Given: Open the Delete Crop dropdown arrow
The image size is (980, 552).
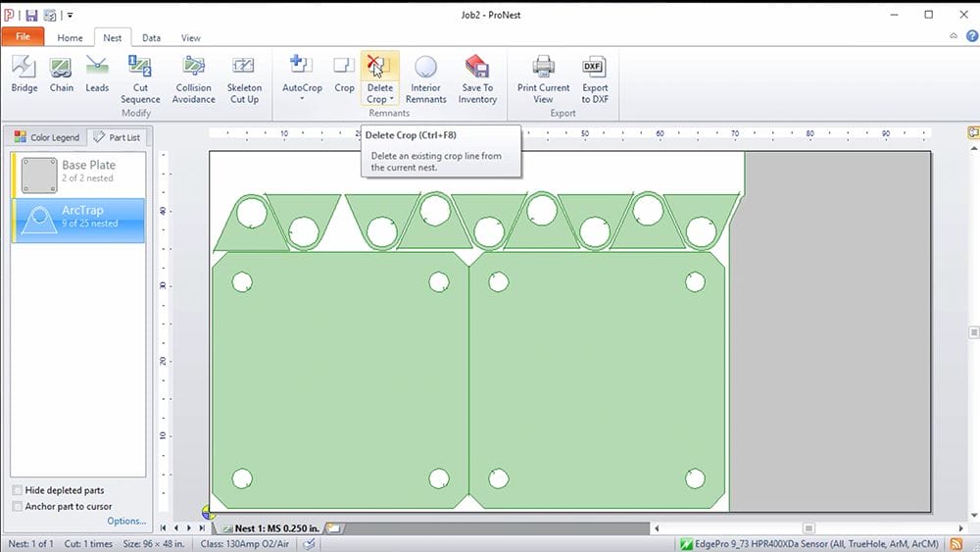Looking at the screenshot, I should pos(391,100).
